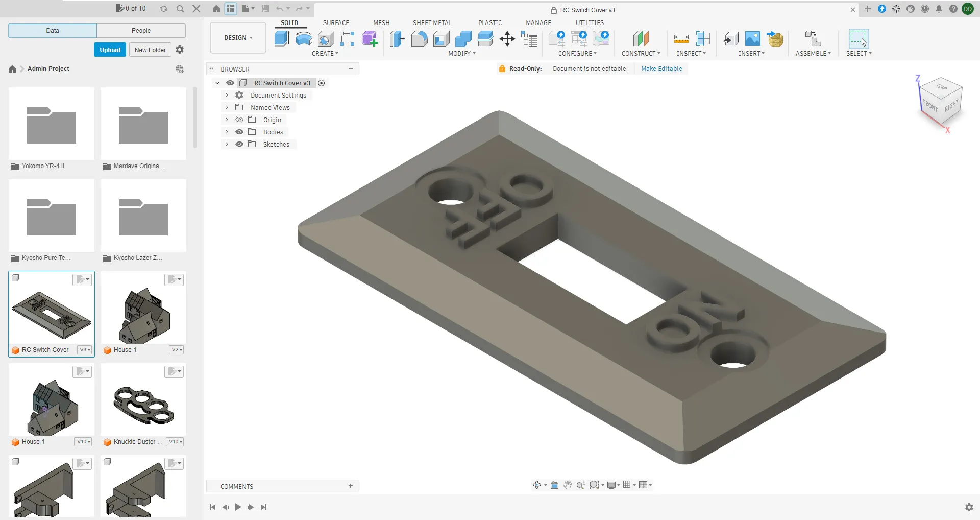Expand the Sketches tree node
Image resolution: width=980 pixels, height=520 pixels.
click(227, 144)
